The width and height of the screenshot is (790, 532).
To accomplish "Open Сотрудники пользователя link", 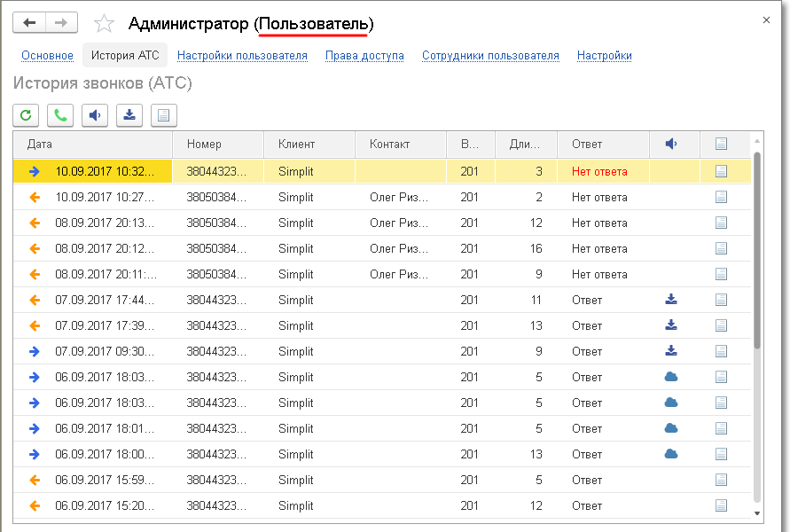I will (x=490, y=56).
